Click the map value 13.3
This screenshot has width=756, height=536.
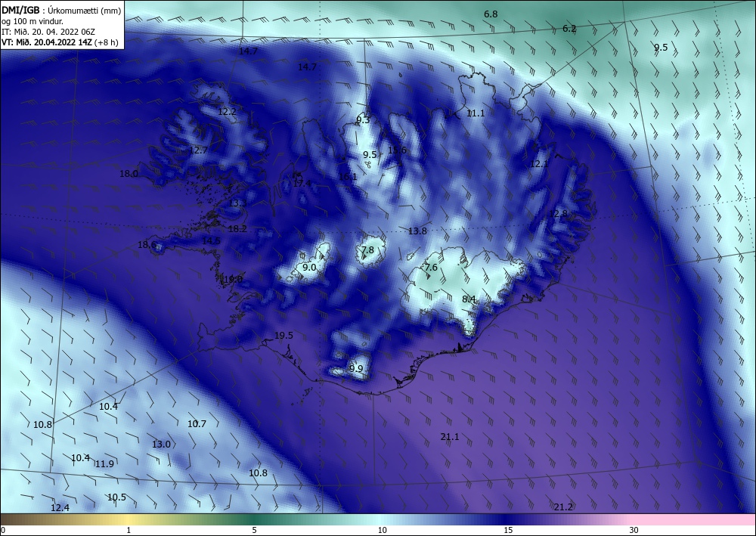pyautogui.click(x=237, y=203)
